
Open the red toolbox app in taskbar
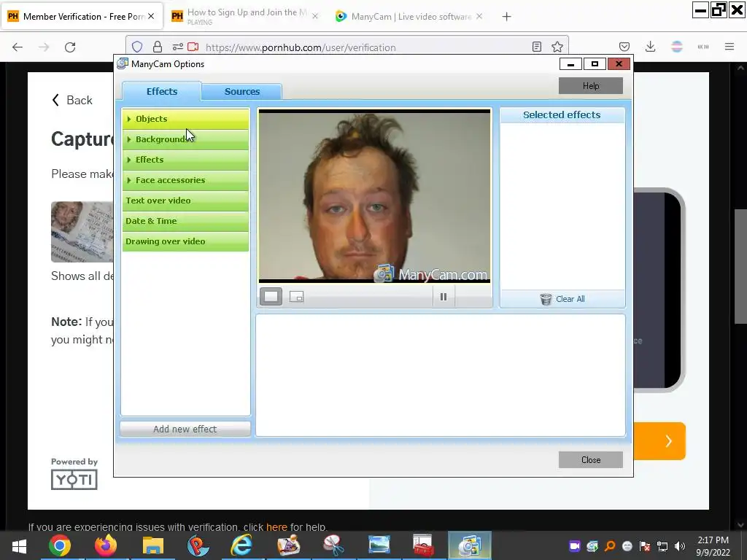[x=423, y=545]
